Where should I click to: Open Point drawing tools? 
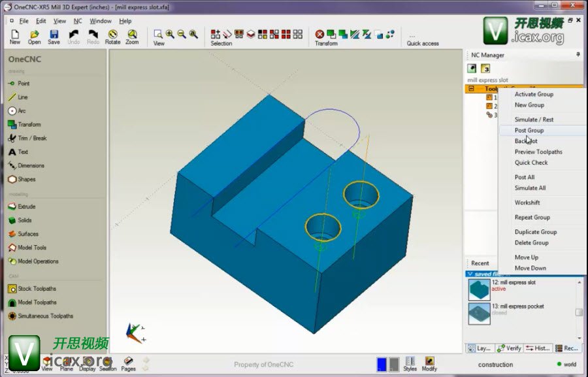[19, 83]
